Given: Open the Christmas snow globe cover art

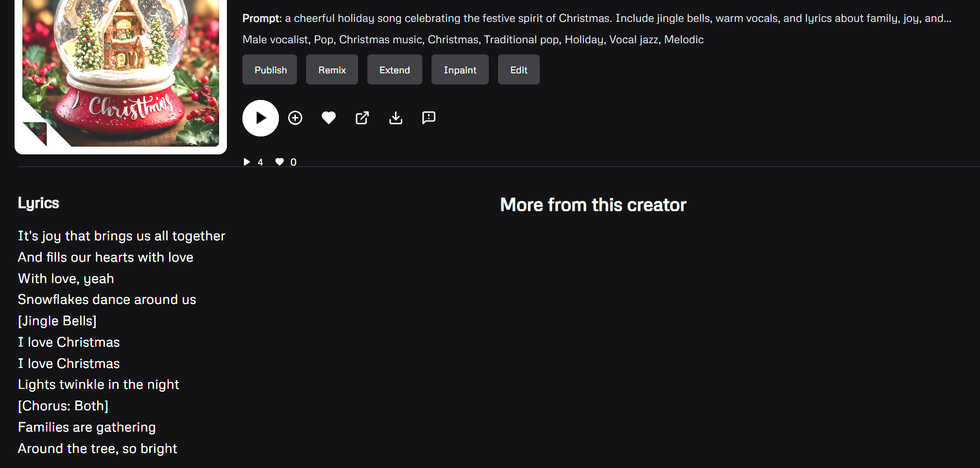Looking at the screenshot, I should [x=120, y=73].
